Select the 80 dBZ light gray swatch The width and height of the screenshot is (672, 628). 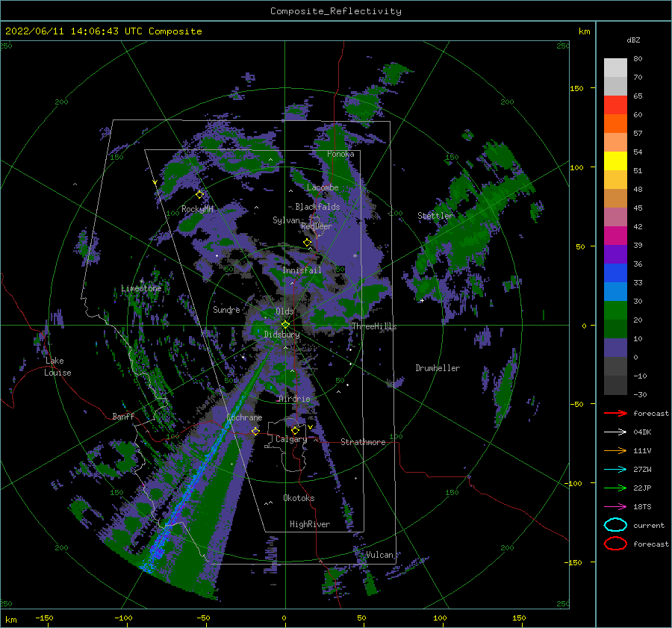pos(615,67)
